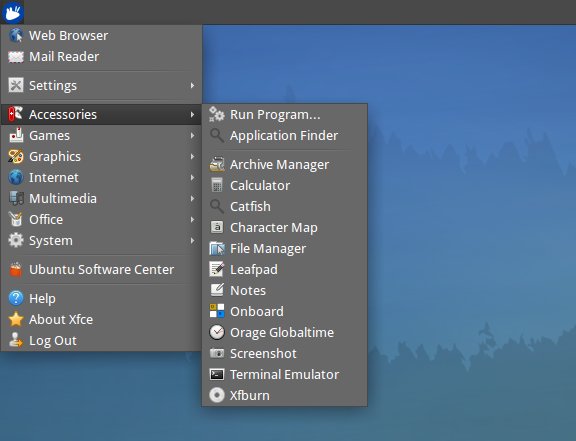
Task: Click the System gear icon
Action: (16, 240)
